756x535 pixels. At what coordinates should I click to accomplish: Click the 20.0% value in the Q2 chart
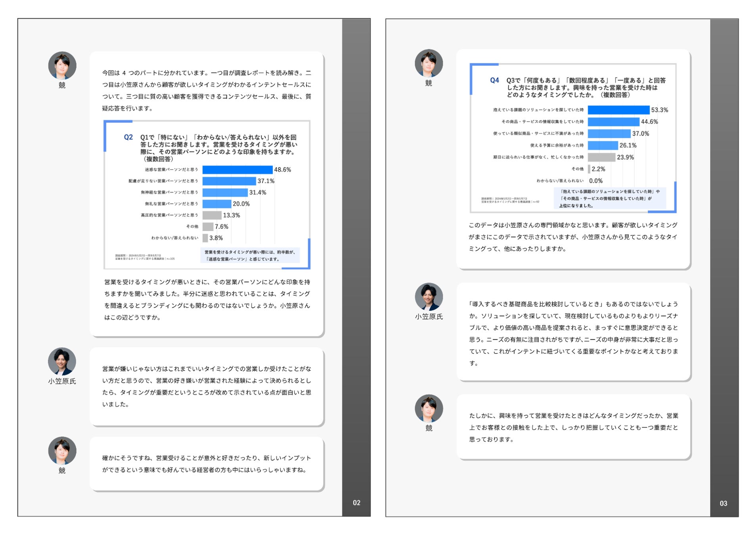pyautogui.click(x=241, y=204)
